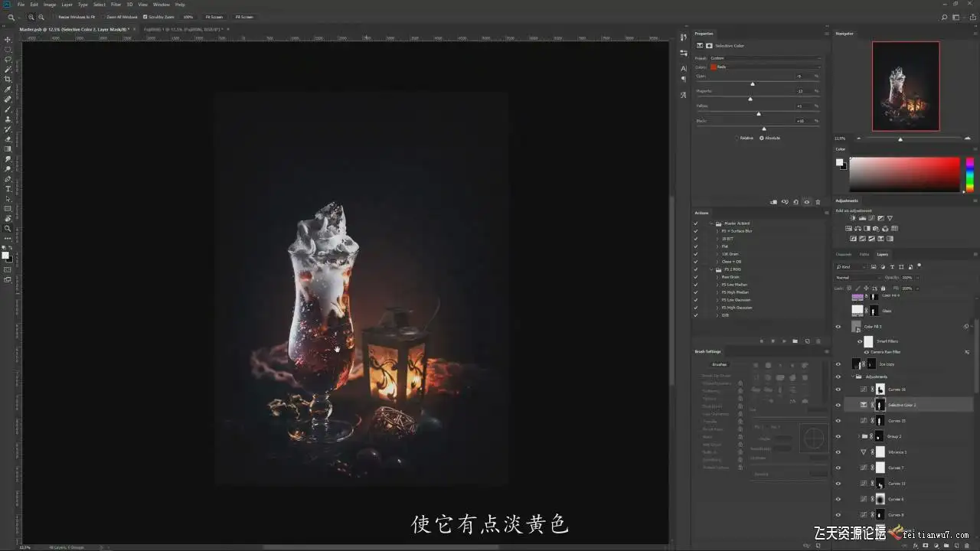Click the Navigator preview thumbnail

906,86
